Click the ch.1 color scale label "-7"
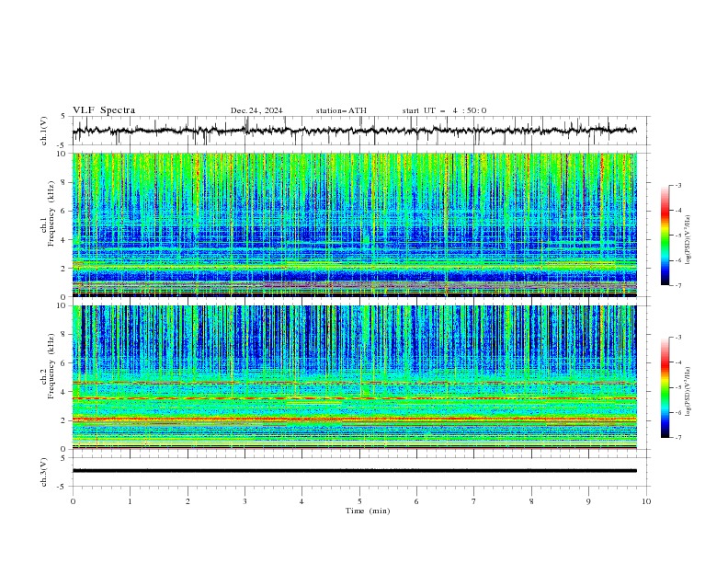The height and width of the screenshot is (563, 728). point(678,285)
